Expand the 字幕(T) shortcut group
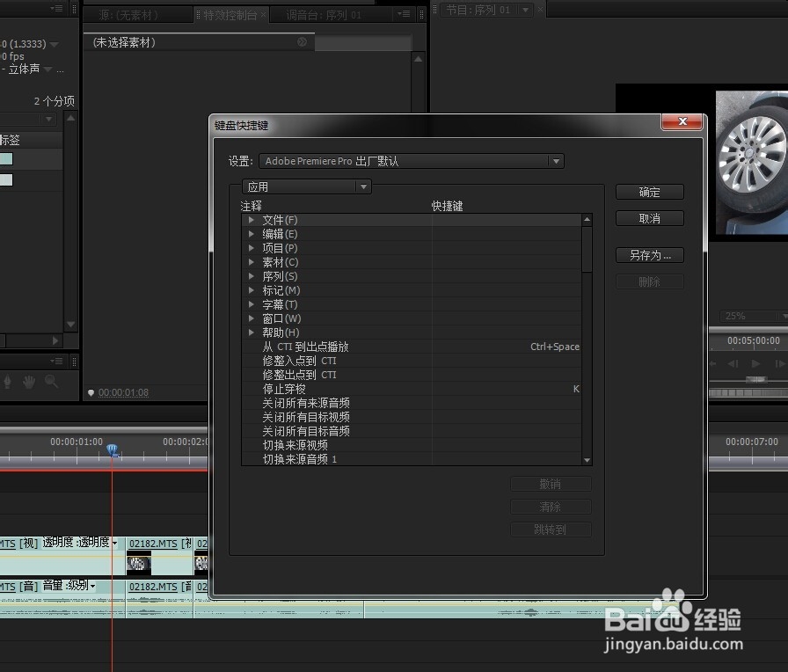This screenshot has height=672, width=788. [252, 304]
